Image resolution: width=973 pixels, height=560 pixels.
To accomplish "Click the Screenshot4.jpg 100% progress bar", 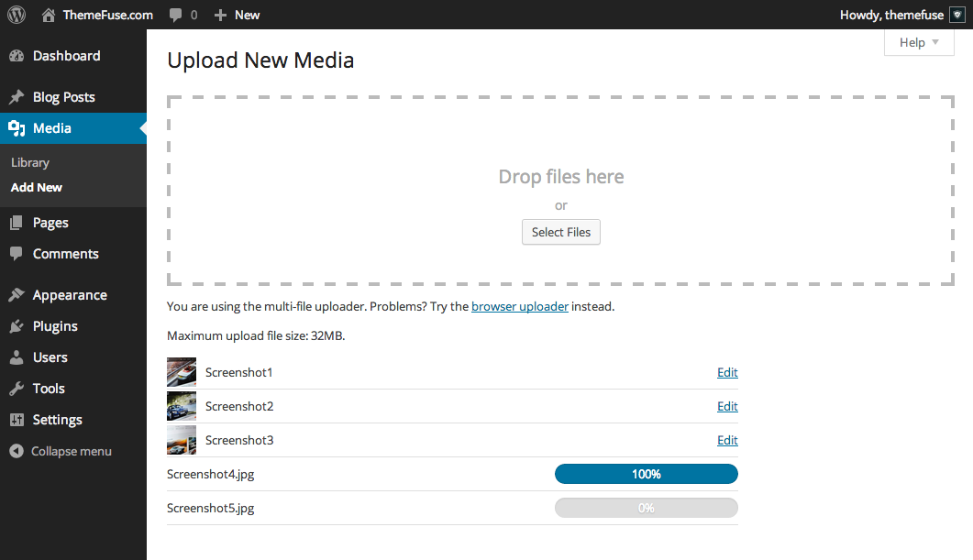I will click(x=646, y=474).
